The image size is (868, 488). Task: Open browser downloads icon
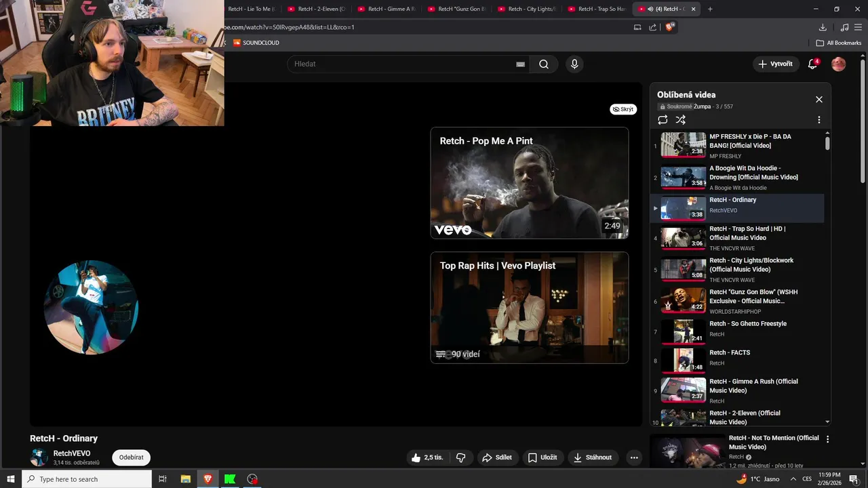pos(823,27)
